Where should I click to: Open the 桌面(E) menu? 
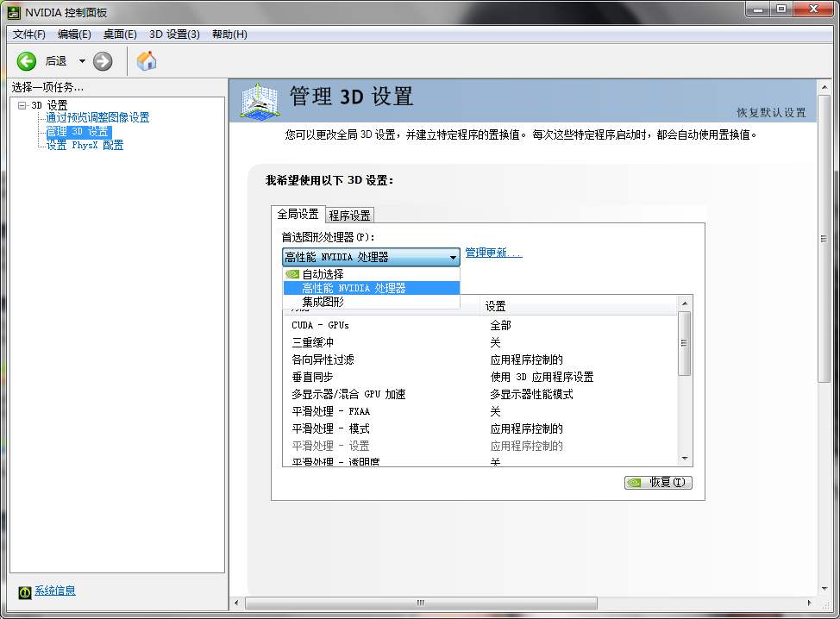click(120, 34)
